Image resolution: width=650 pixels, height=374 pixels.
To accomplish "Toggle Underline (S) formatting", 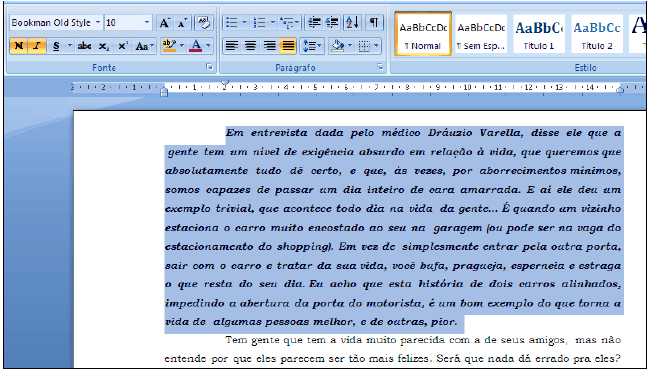I will click(56, 46).
